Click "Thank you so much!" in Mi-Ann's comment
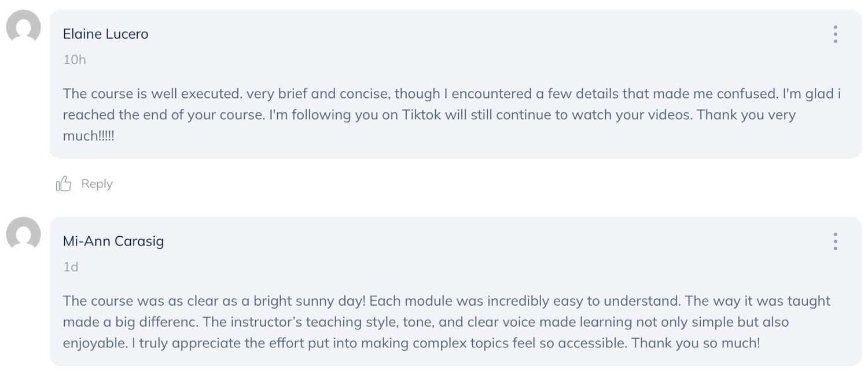 695,343
